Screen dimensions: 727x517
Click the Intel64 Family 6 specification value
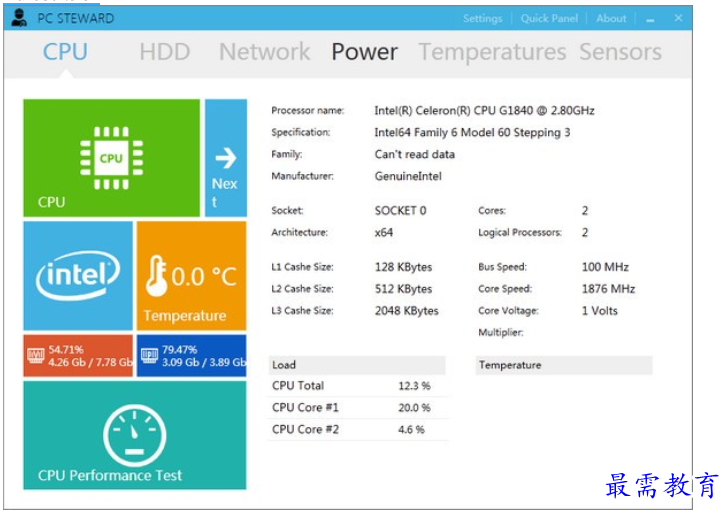click(472, 133)
